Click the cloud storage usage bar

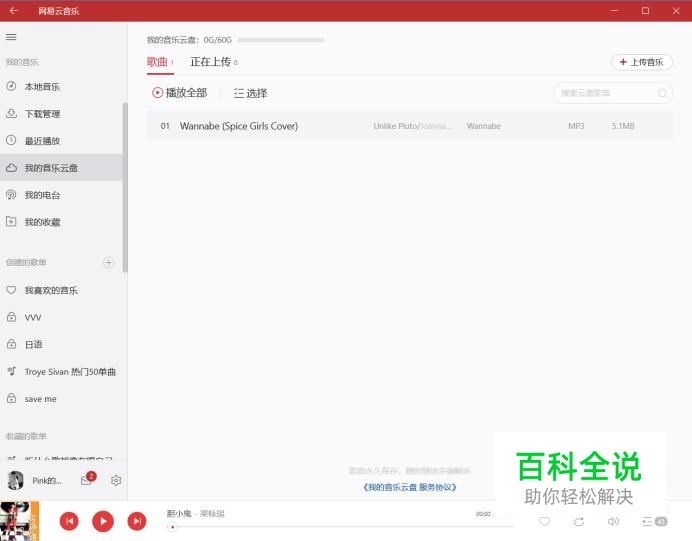tap(281, 40)
